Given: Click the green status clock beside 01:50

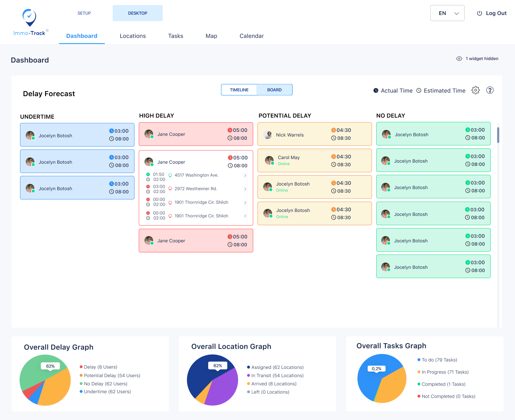Looking at the screenshot, I should click(148, 174).
